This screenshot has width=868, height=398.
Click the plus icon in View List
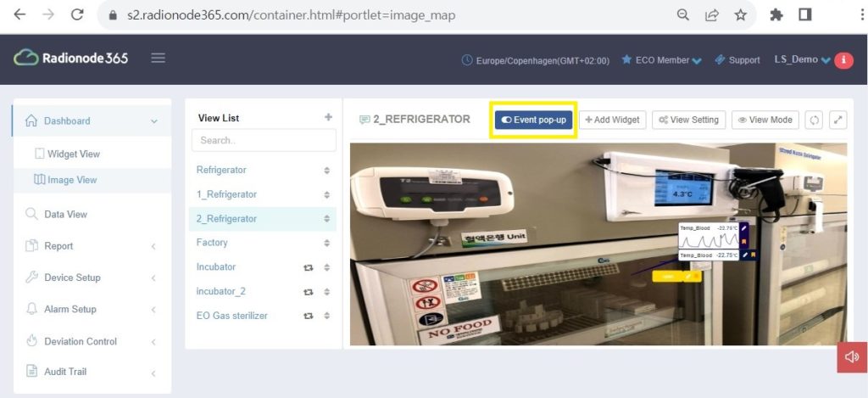click(328, 117)
